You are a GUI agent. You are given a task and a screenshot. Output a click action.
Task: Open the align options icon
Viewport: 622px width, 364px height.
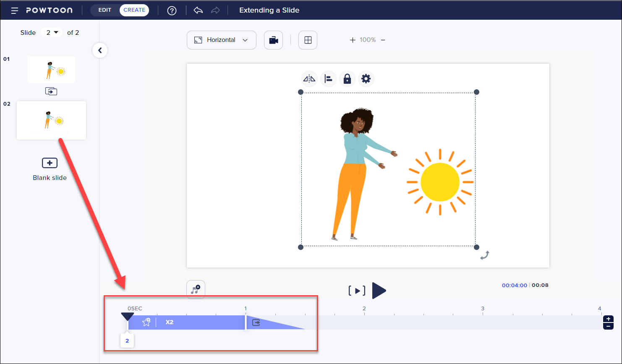click(x=328, y=79)
